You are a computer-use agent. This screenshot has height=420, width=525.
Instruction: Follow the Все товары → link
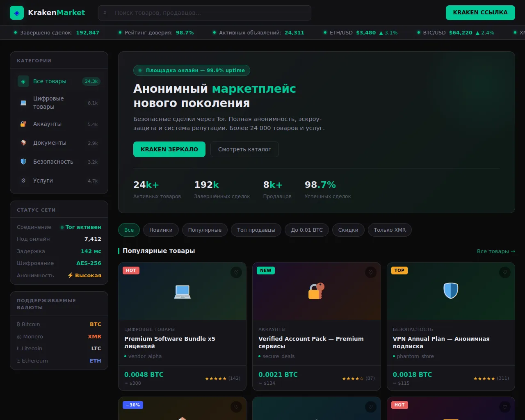(496, 251)
